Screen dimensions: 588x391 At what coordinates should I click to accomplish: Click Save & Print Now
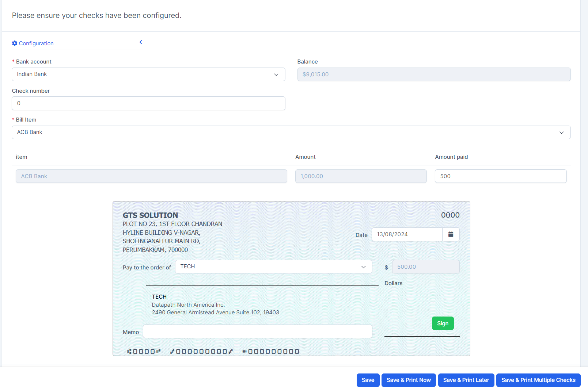409,380
